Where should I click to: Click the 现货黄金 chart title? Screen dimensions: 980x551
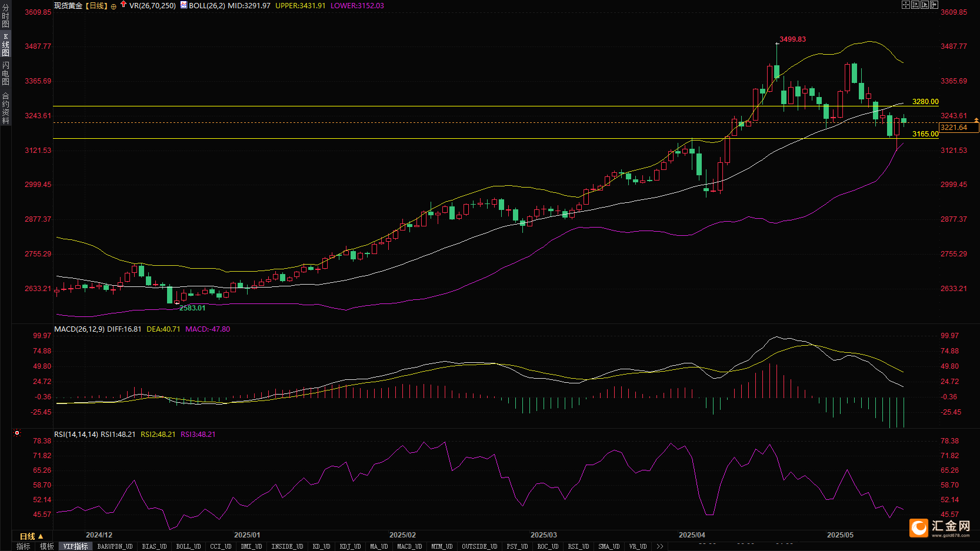[68, 5]
